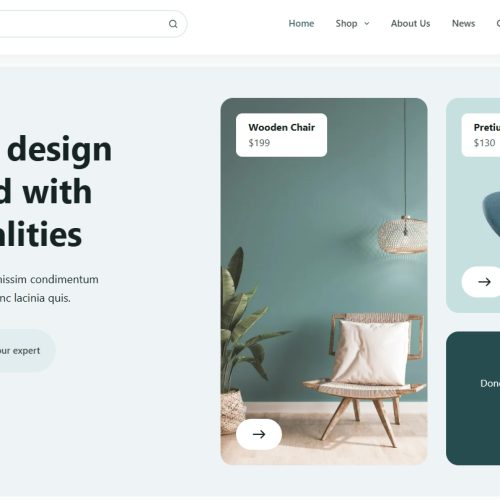Click the hanging pendant lamp in photo
The height and width of the screenshot is (500, 500).
tap(402, 235)
